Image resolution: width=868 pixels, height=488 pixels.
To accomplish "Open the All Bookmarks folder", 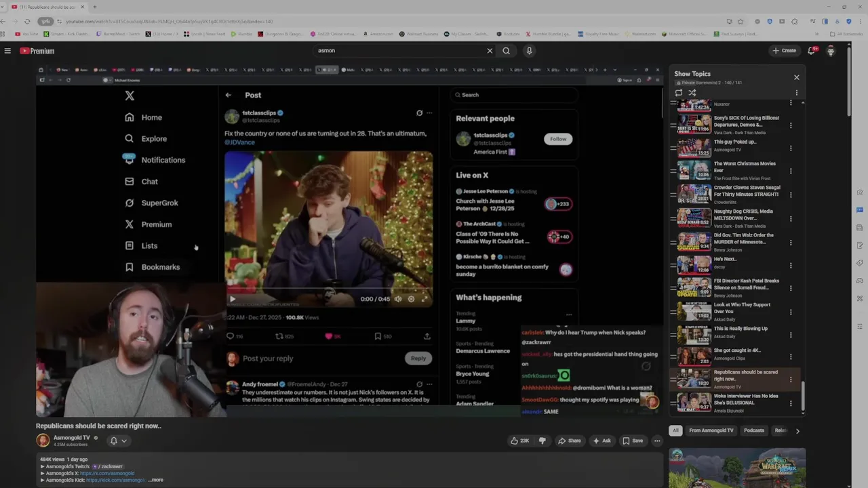I will [847, 34].
